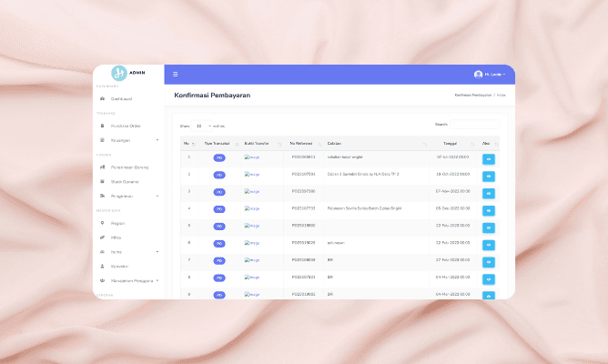Sort the table by the No column
The image size is (608, 364).
click(x=188, y=144)
